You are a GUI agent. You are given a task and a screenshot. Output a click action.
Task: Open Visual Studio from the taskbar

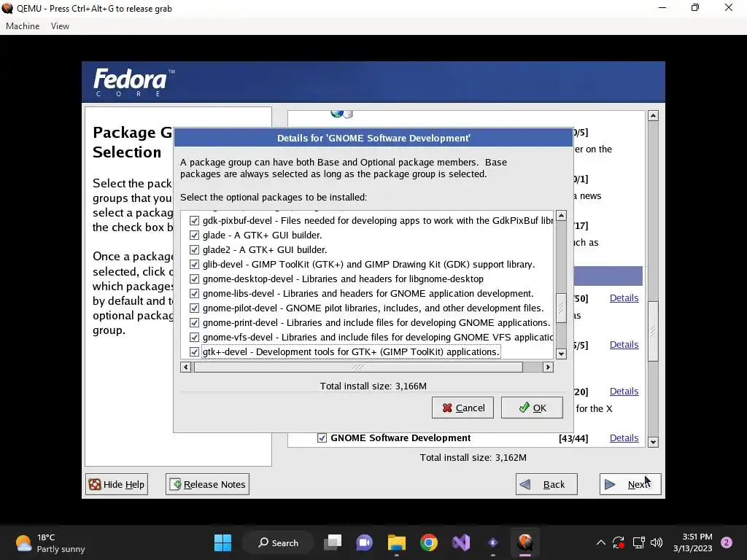pyautogui.click(x=461, y=542)
